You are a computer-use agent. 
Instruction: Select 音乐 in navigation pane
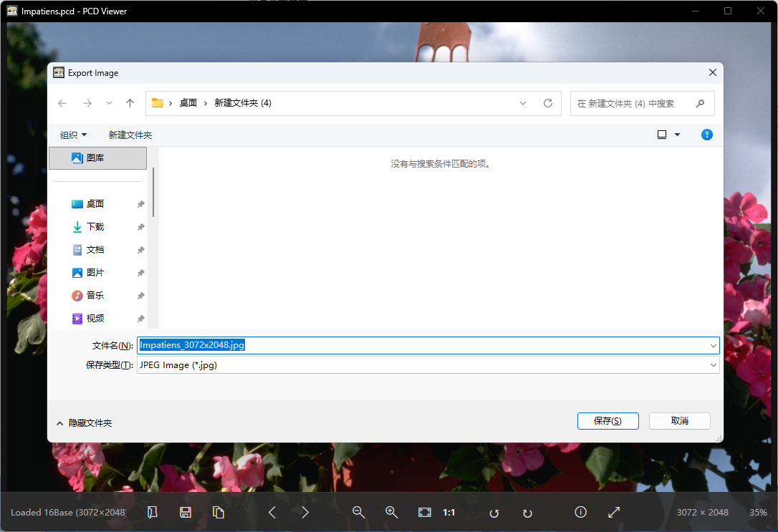coord(95,295)
